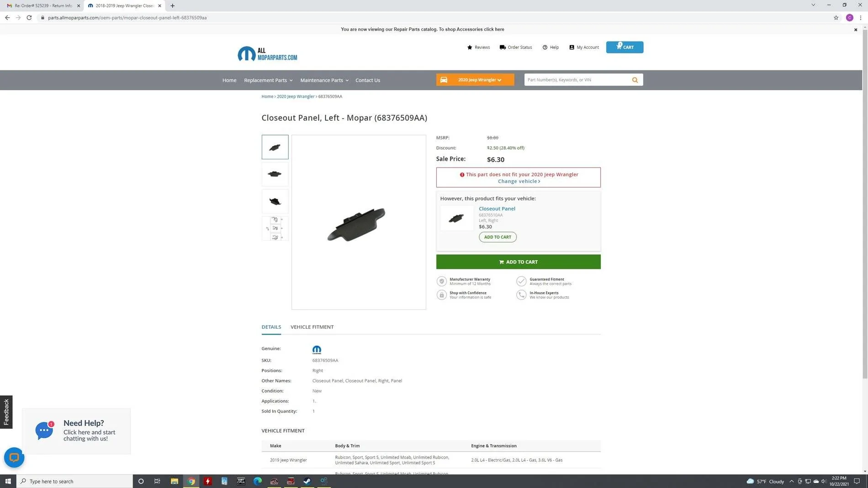The height and width of the screenshot is (488, 868).
Task: Select the first product thumbnail
Action: 275,147
